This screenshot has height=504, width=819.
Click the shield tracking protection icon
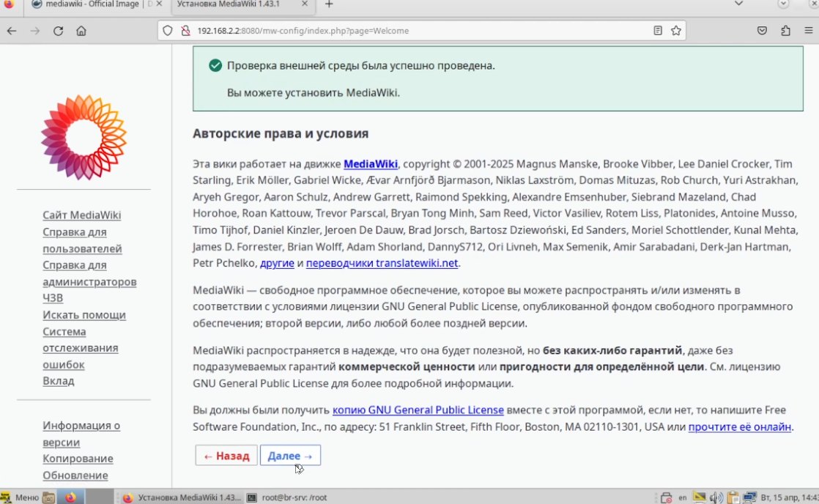point(167,31)
